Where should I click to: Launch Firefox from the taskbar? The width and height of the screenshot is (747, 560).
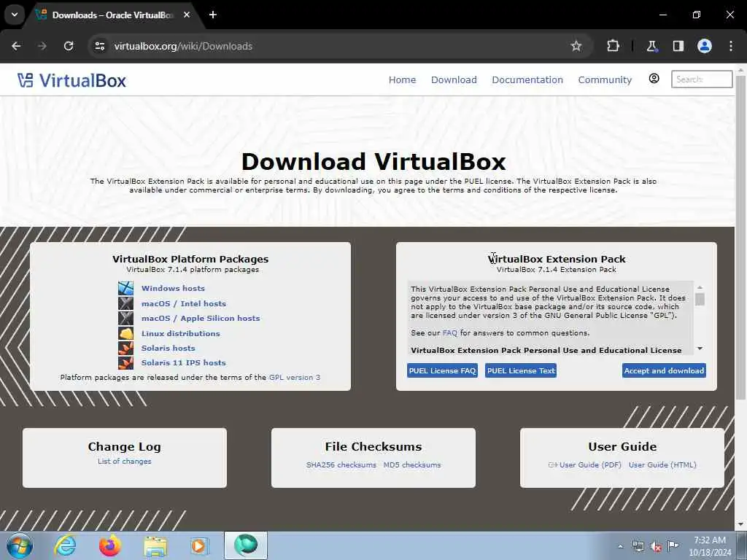coord(110,545)
